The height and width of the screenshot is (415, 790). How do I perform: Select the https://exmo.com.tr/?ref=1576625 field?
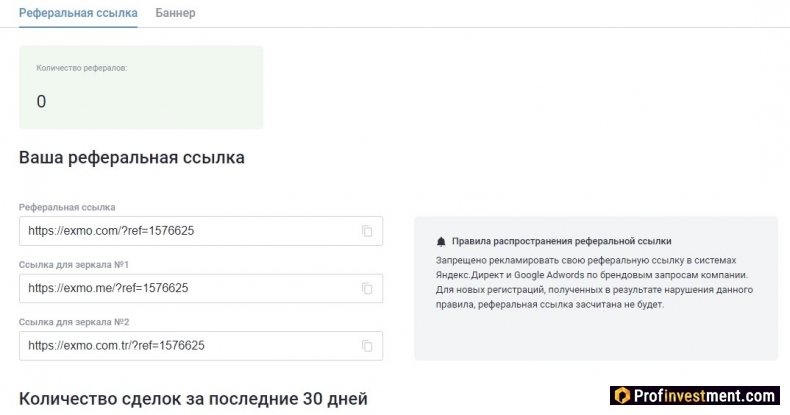click(201, 346)
